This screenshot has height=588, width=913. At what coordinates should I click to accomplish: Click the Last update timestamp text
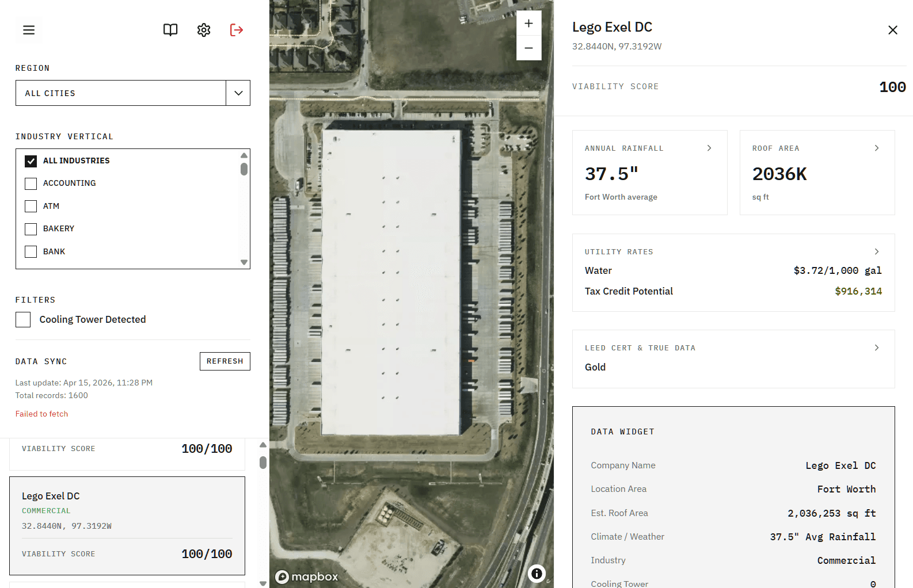(84, 383)
